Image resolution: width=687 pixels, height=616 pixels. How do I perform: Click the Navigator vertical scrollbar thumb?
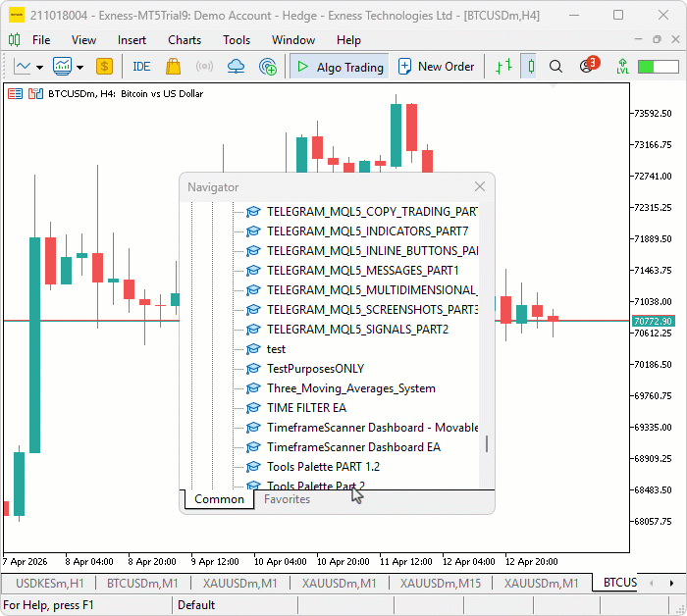pyautogui.click(x=487, y=443)
